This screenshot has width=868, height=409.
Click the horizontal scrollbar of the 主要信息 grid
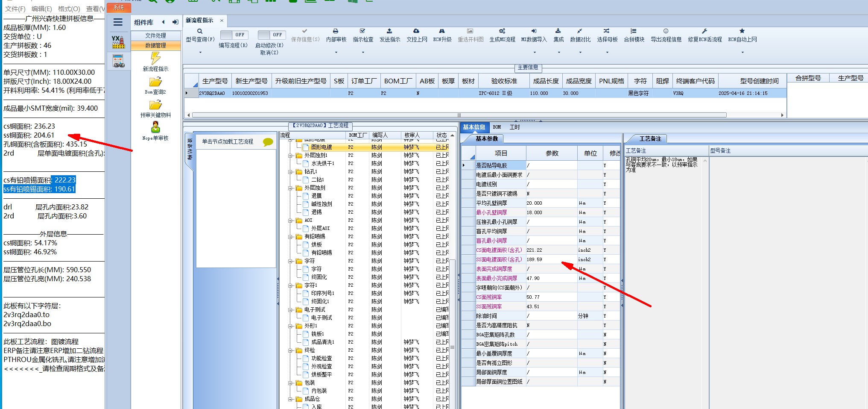(459, 115)
